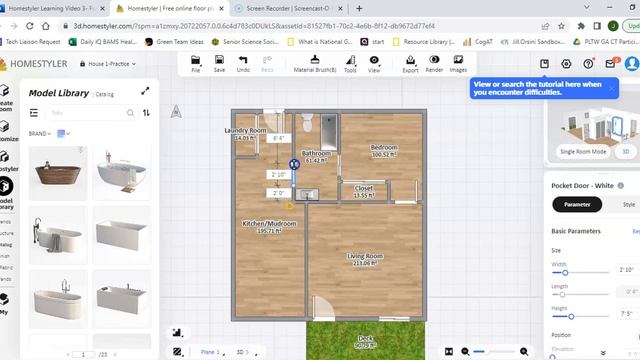Click the sort order arrows icon

(146, 113)
